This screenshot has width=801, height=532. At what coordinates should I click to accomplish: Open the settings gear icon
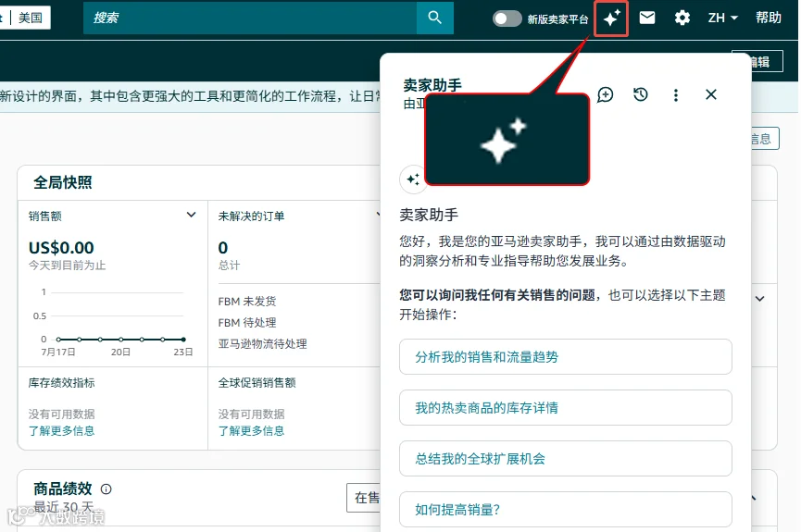pyautogui.click(x=682, y=18)
